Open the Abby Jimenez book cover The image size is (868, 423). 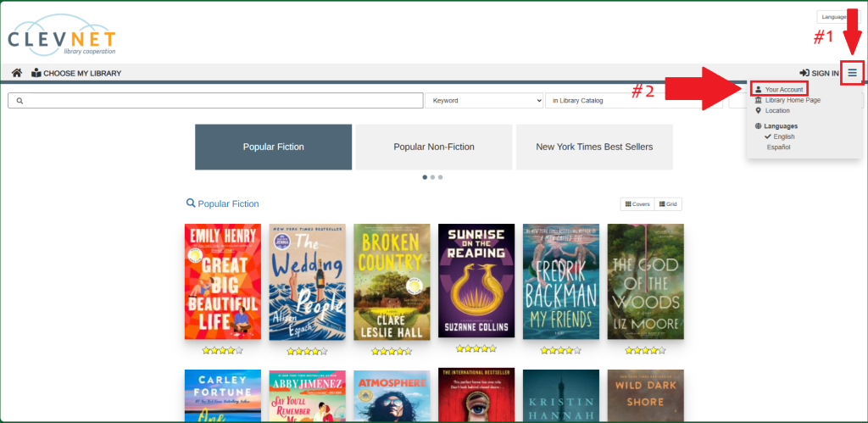(307, 397)
